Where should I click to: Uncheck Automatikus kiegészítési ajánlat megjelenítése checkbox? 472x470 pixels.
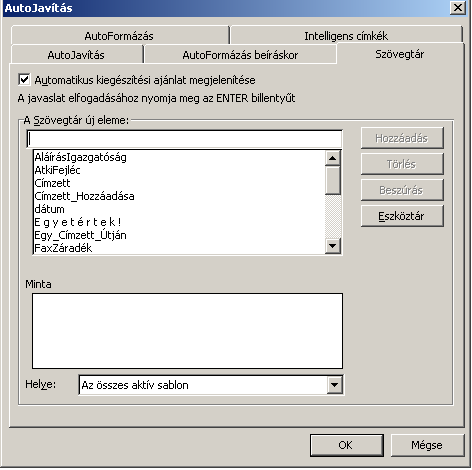pyautogui.click(x=24, y=80)
